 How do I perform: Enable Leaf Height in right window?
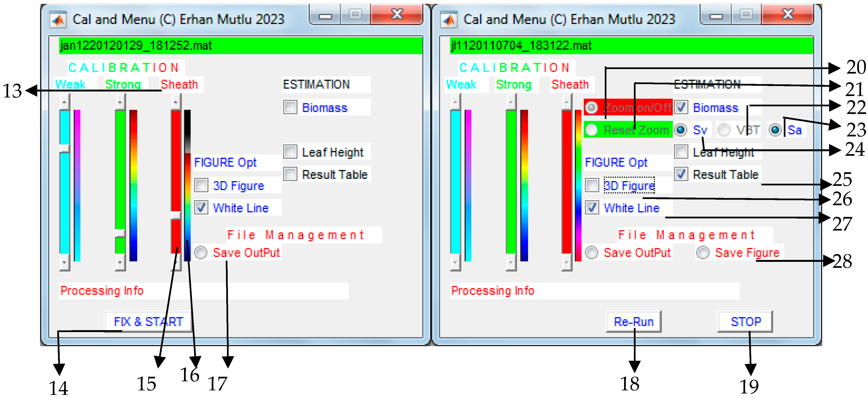(681, 152)
